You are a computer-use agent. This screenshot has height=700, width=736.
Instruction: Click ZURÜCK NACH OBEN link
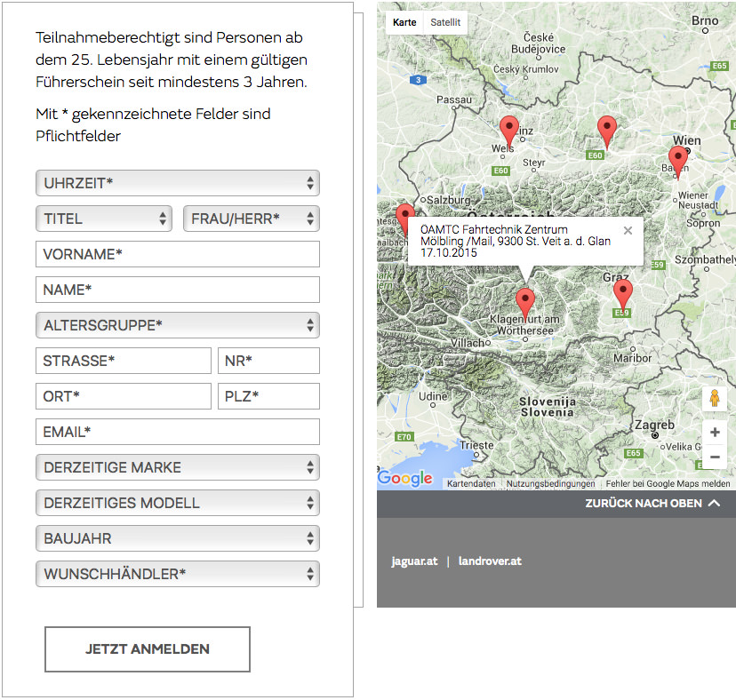[x=652, y=504]
